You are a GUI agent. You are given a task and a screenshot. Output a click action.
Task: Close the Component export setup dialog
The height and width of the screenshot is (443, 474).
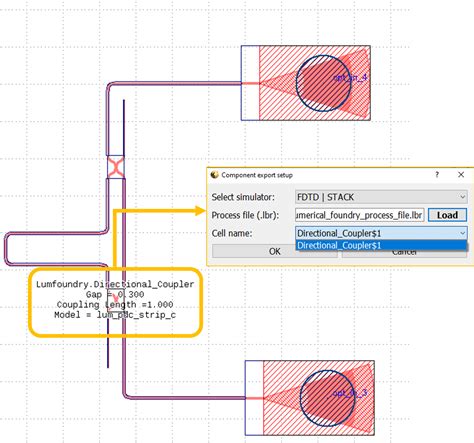coord(461,175)
